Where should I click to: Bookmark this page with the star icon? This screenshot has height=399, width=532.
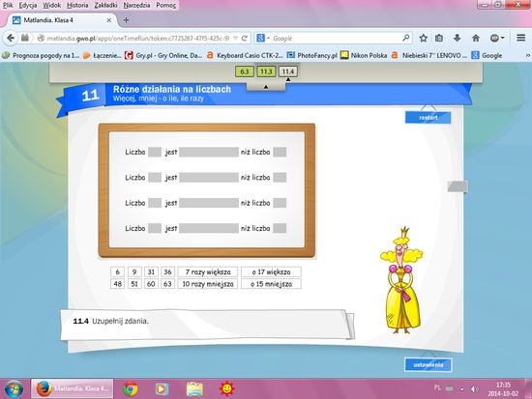click(x=423, y=38)
